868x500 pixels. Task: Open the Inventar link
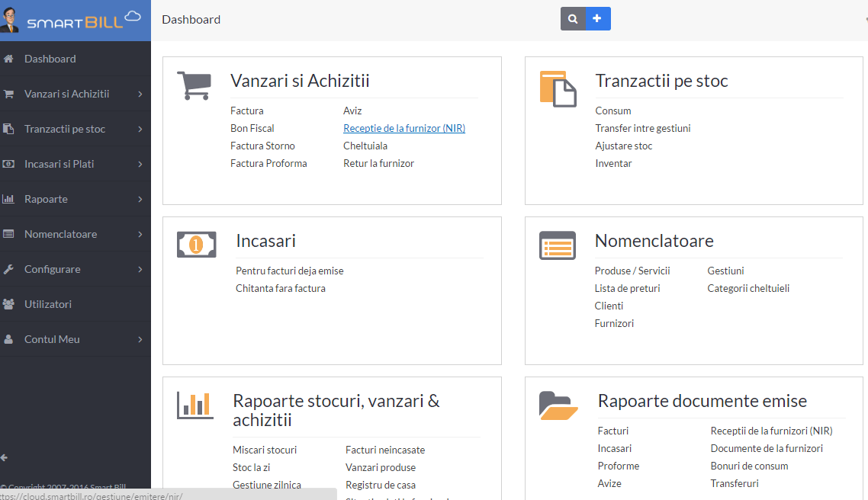pos(613,164)
